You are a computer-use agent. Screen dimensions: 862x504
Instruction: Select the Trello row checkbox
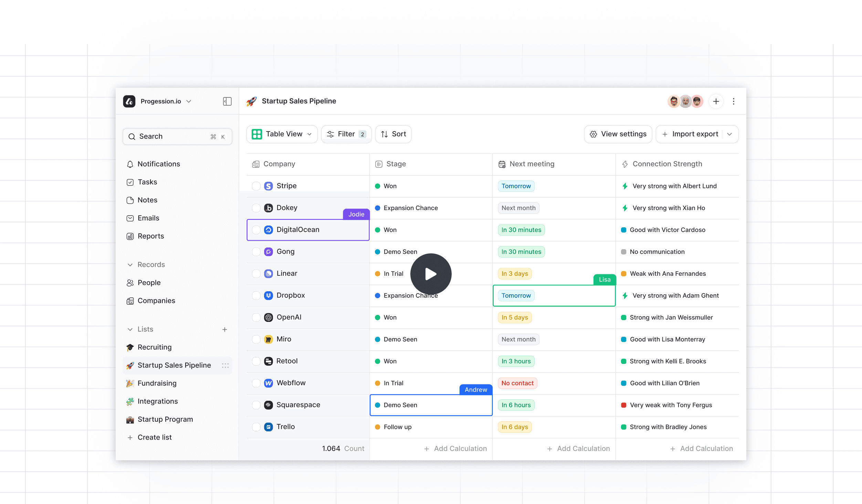[x=256, y=427]
